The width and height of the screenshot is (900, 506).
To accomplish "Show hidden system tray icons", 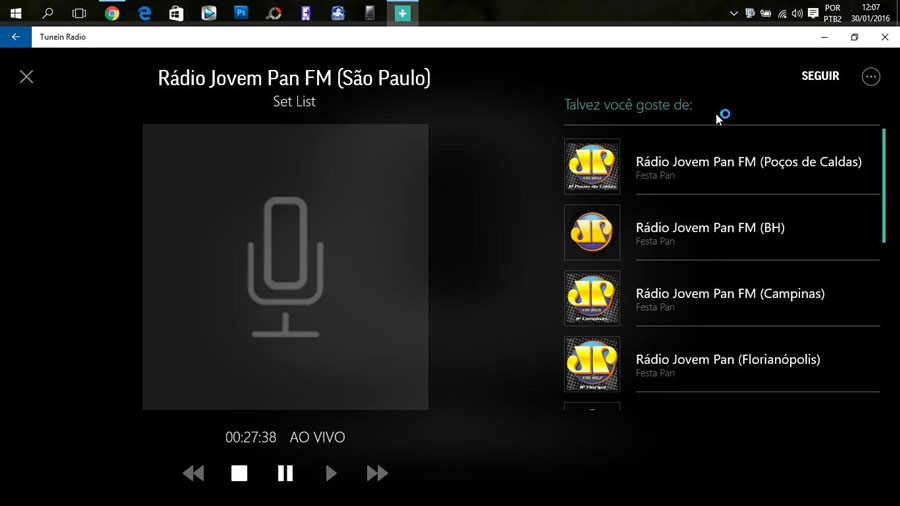I will pyautogui.click(x=734, y=13).
